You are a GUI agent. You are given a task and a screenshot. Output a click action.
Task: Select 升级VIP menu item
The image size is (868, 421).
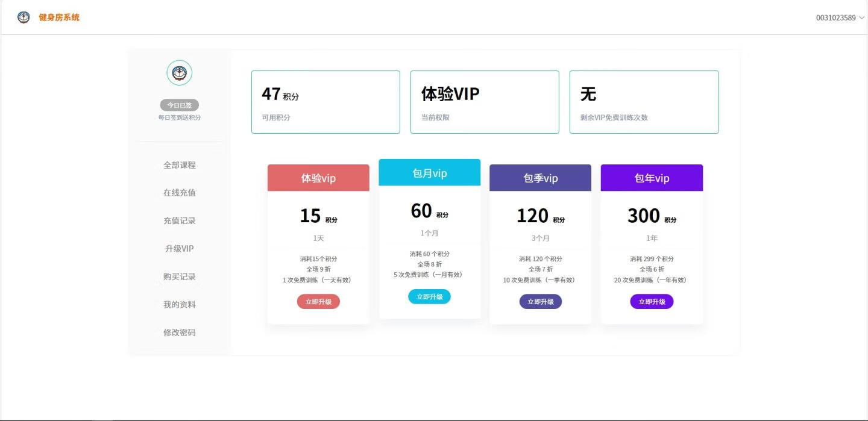[179, 249]
